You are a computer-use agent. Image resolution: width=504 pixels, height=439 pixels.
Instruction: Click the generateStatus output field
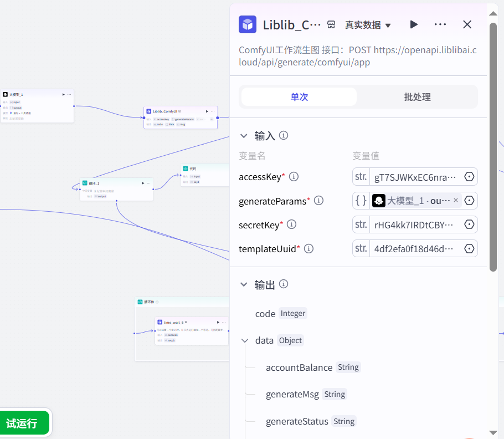(x=311, y=422)
